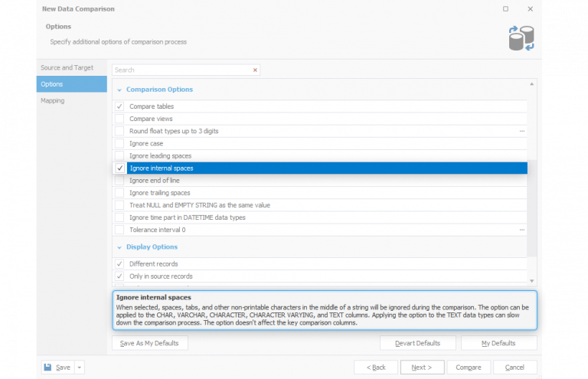Open the Save button dropdown arrow
This screenshot has height=379, width=588.
click(80, 368)
